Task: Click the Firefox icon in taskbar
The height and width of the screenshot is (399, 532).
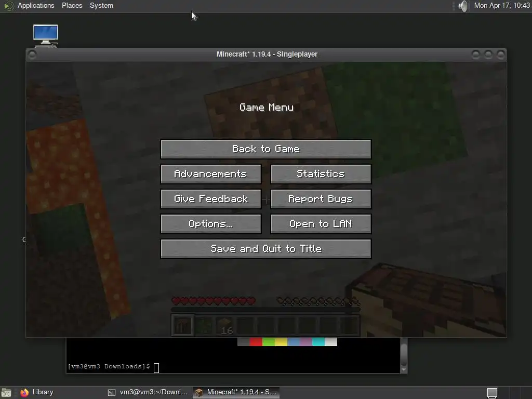Action: pos(24,393)
